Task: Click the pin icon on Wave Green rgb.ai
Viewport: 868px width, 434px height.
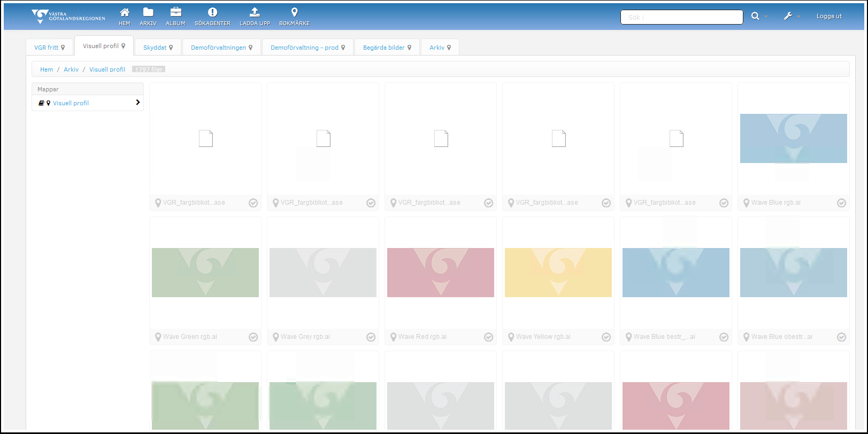Action: (x=158, y=337)
